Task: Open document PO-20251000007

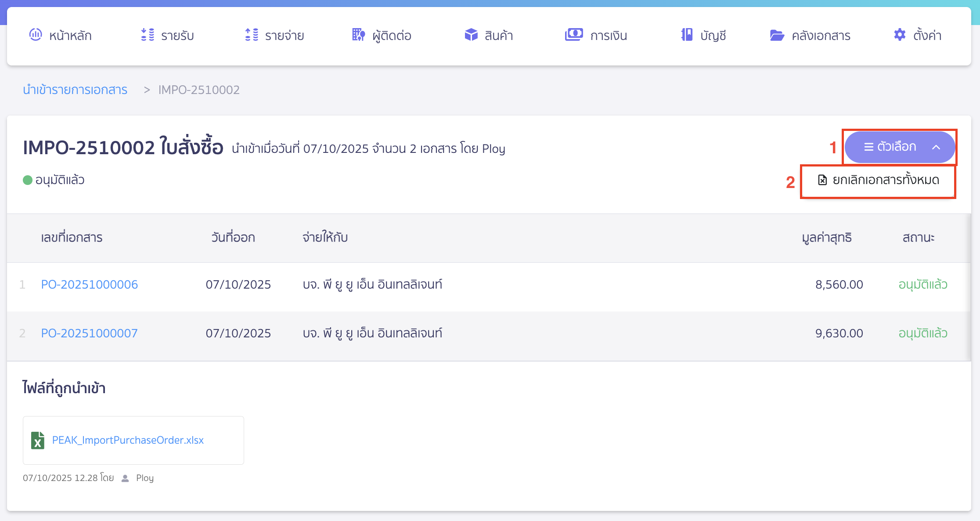Action: tap(89, 333)
